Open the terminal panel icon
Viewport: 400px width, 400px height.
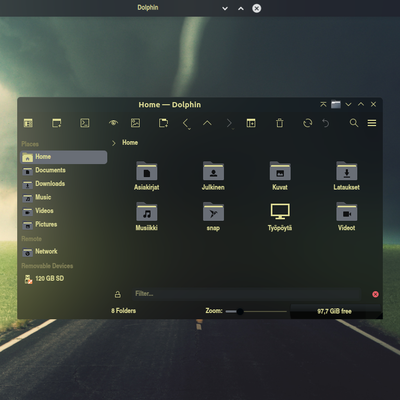coord(85,123)
